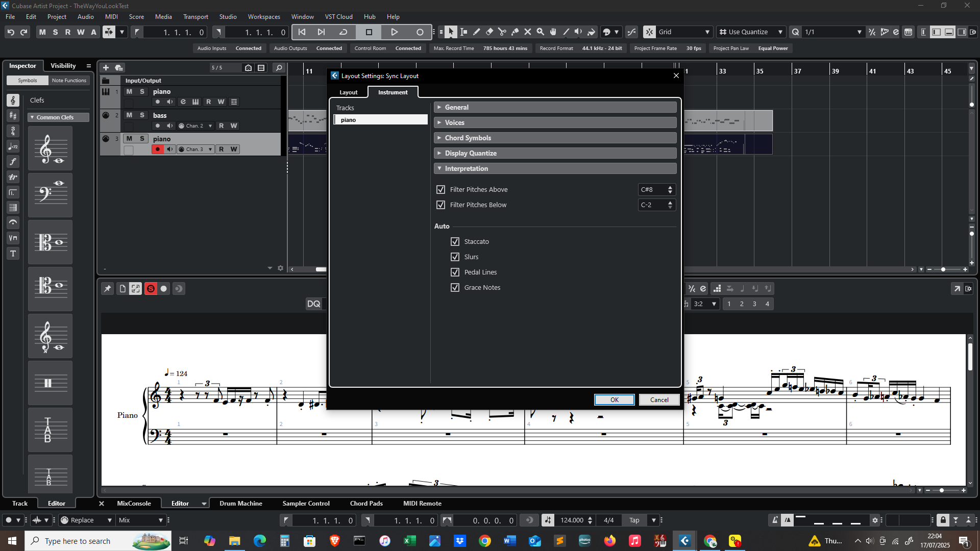This screenshot has width=980, height=551.
Task: Click OK in Layout Settings dialog
Action: 614,399
